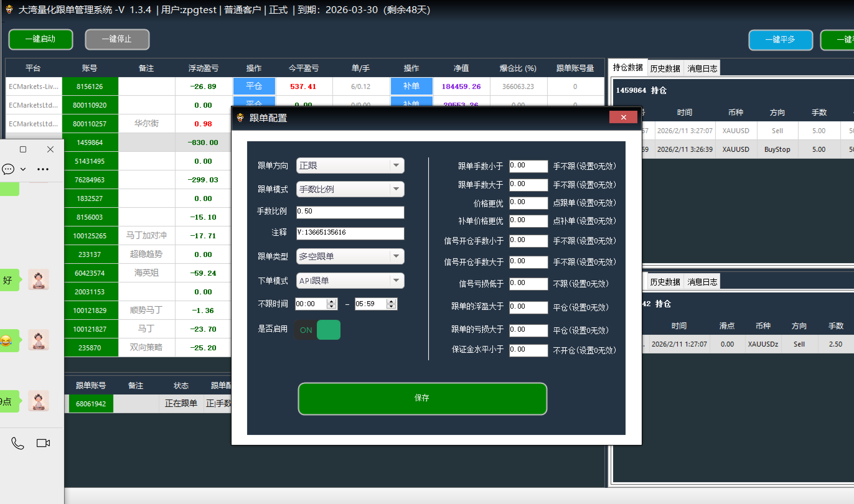Viewport: 854px width, 504px height.
Task: Toggle the 是否启用 ON switch
Action: click(x=317, y=330)
